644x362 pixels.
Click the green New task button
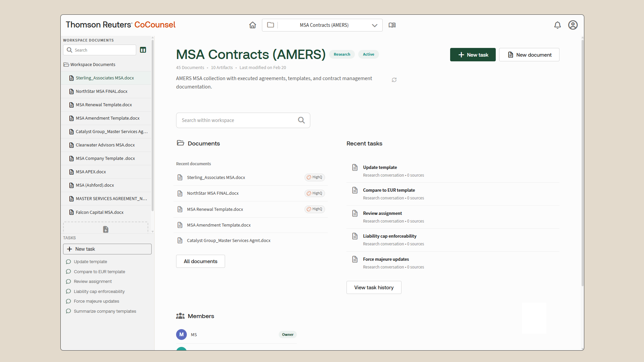[473, 55]
